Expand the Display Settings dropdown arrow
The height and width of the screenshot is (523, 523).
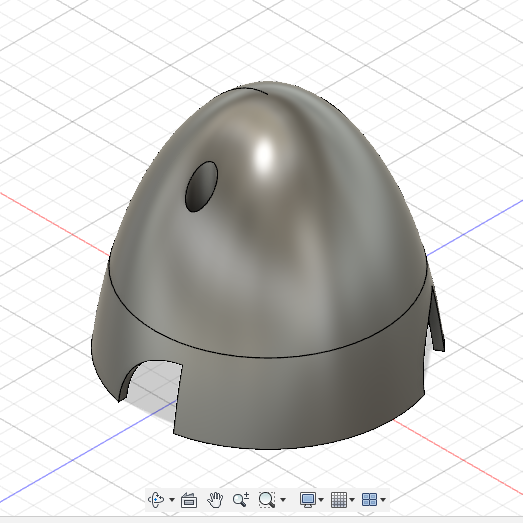(321, 500)
